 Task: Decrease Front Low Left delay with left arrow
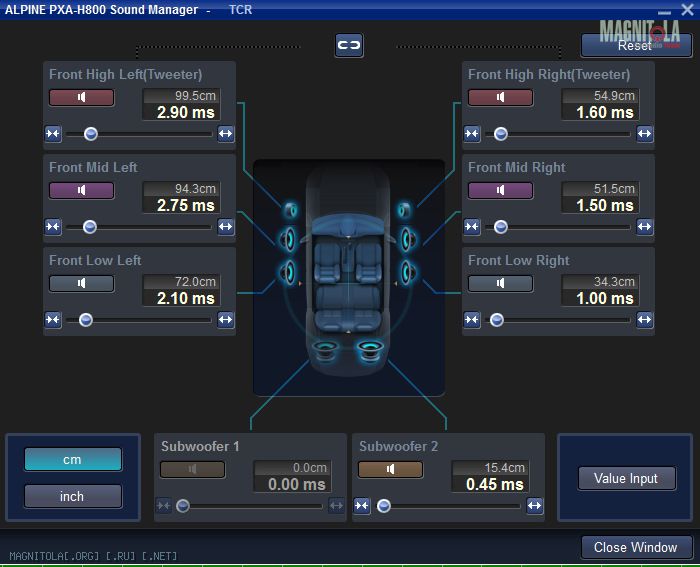coord(53,320)
